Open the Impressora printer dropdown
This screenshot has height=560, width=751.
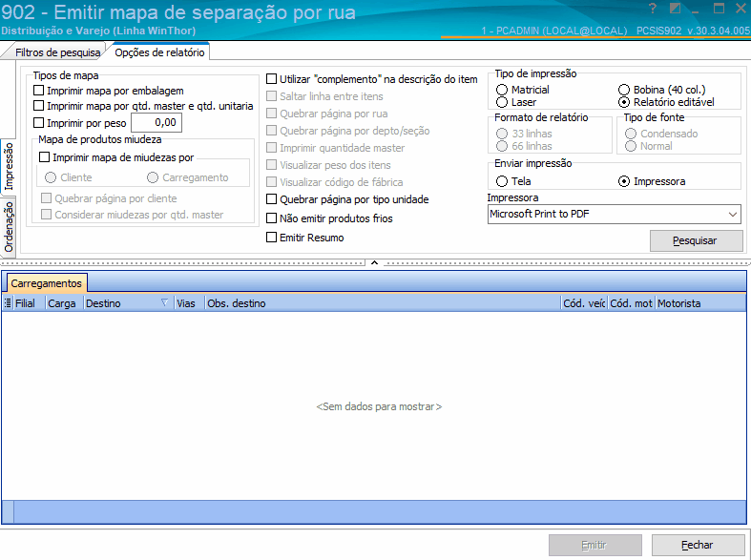(x=732, y=214)
